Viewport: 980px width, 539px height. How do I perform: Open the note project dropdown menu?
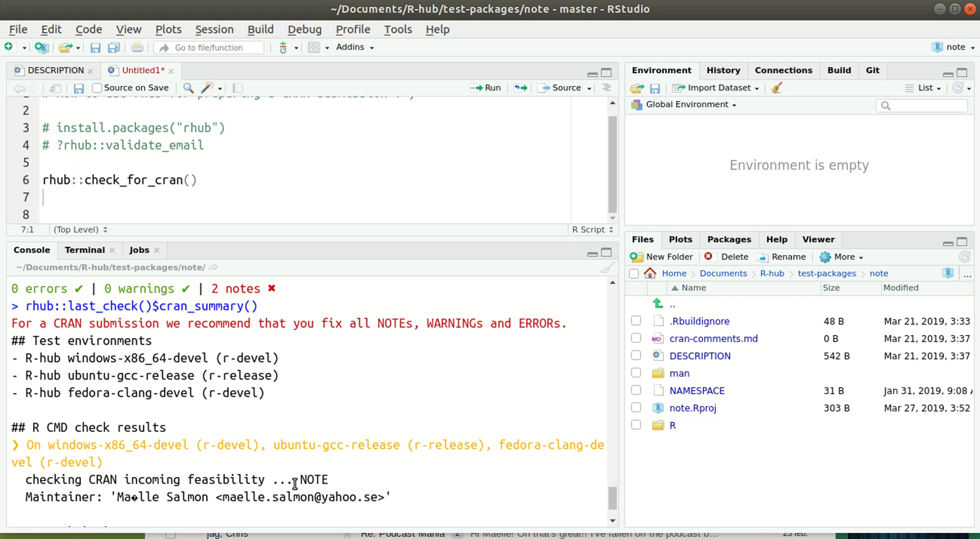(x=953, y=47)
